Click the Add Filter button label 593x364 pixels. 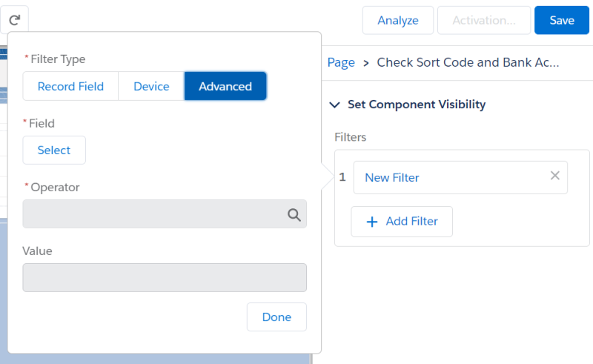click(x=411, y=222)
